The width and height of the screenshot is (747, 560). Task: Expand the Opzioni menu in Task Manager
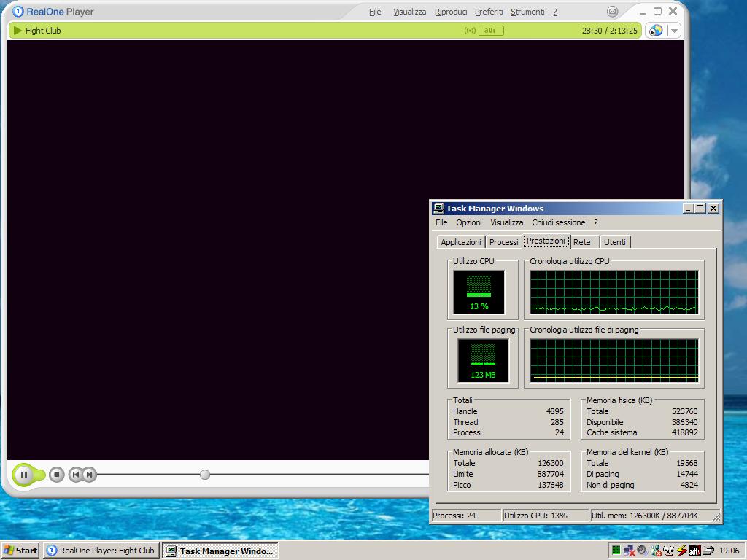(469, 222)
